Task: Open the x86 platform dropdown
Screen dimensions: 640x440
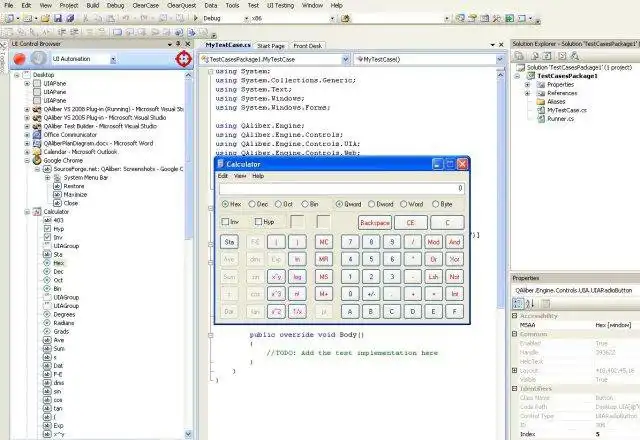Action: (332, 18)
